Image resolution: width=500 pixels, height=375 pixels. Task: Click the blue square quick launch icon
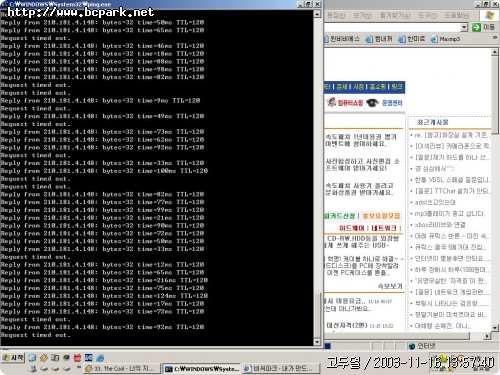coord(89,358)
